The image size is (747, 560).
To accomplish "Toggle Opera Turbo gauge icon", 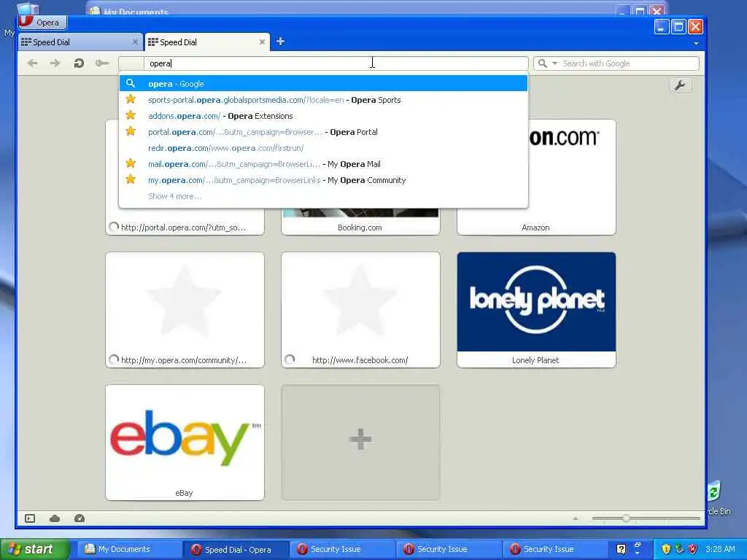I will [x=80, y=518].
